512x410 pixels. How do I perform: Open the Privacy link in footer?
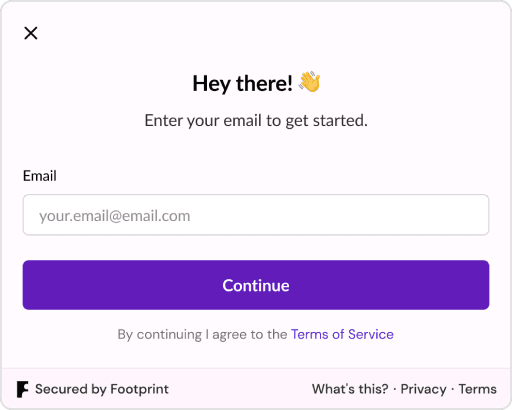tap(423, 389)
